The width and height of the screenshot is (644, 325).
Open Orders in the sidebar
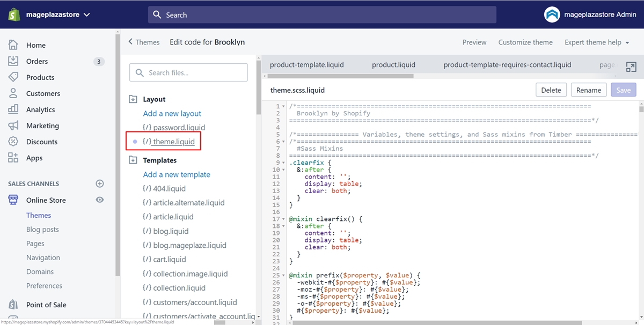(x=37, y=61)
